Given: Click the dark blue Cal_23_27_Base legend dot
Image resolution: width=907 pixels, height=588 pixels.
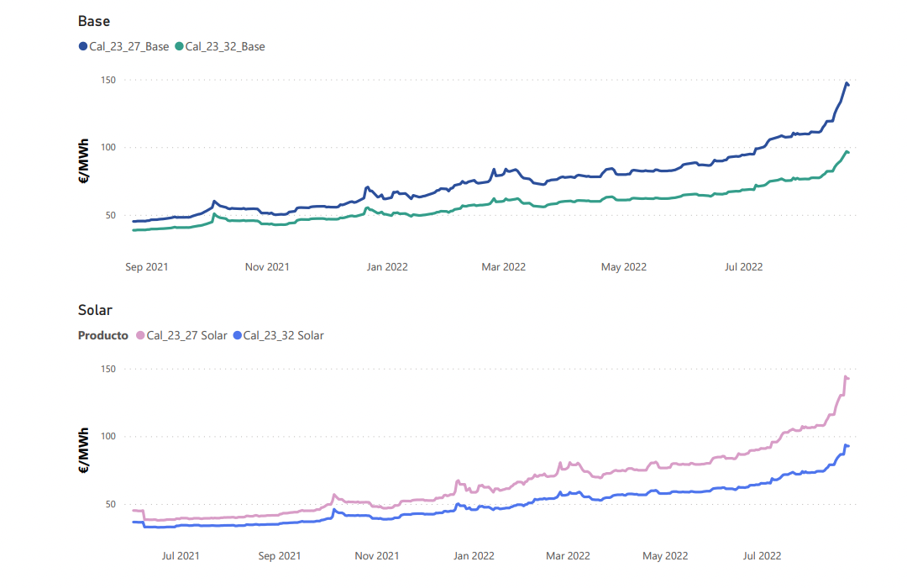Looking at the screenshot, I should point(83,47).
